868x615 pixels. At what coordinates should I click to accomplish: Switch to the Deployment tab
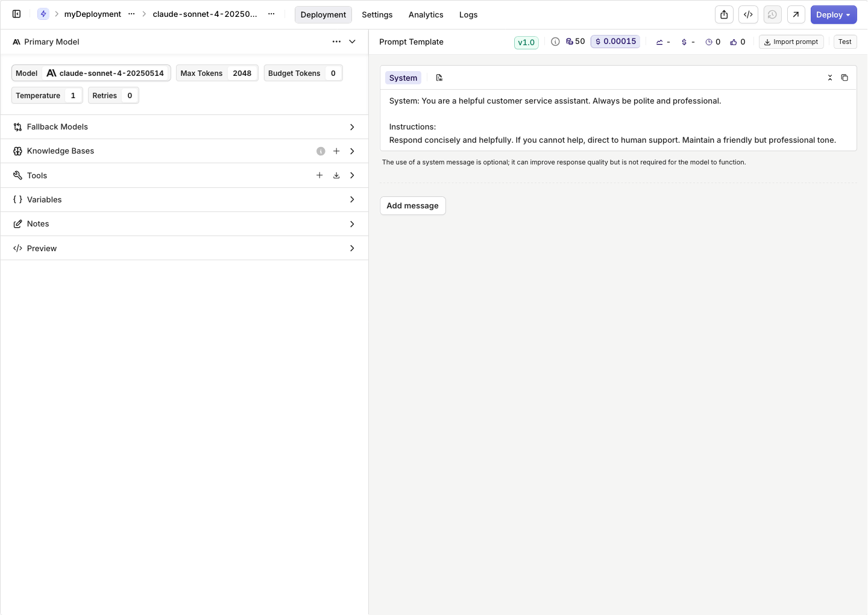point(323,14)
